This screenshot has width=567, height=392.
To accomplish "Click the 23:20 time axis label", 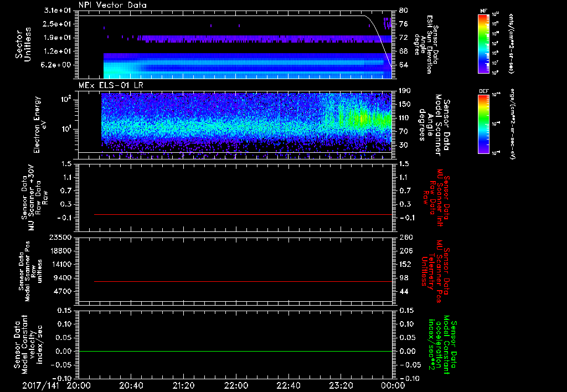I will pos(341,385).
